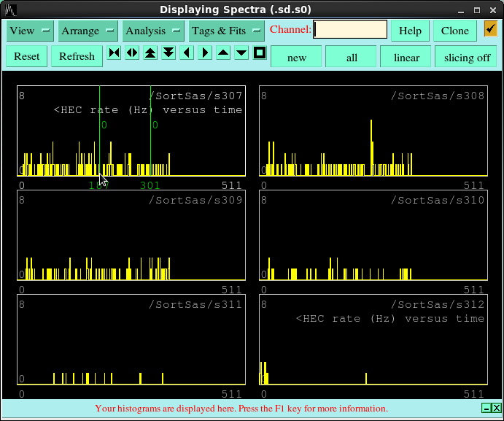Viewport: 504px width, 421px height.
Task: Click the double up-arrow icon
Action: click(x=150, y=53)
